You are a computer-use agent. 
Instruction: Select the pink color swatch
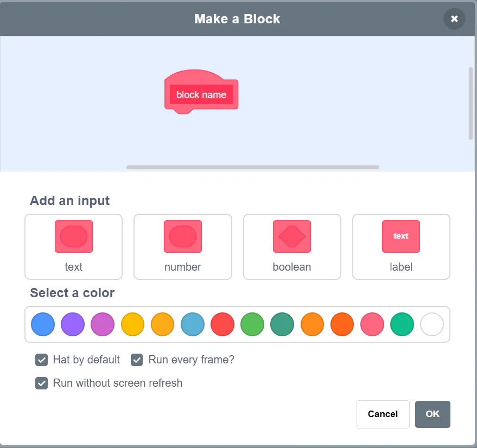pyautogui.click(x=372, y=324)
